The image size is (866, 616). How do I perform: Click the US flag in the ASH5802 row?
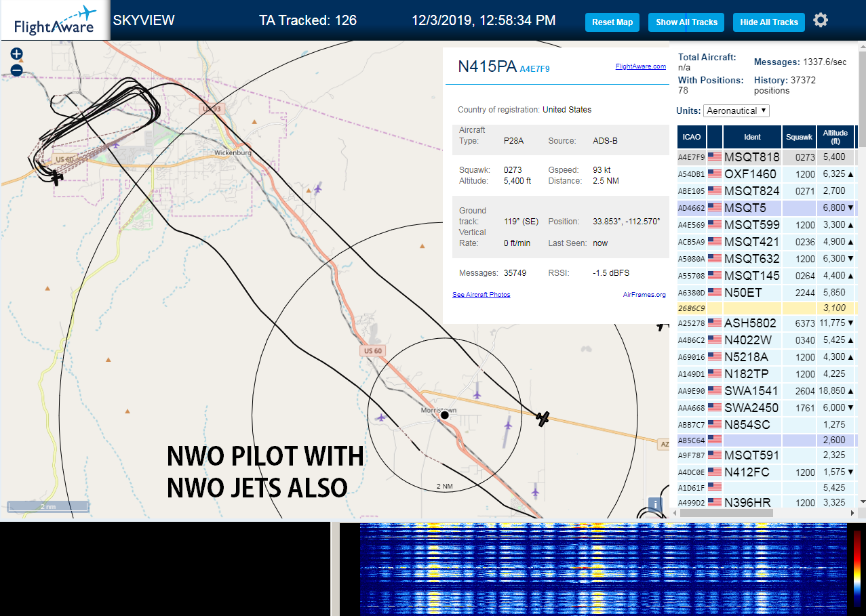point(715,323)
